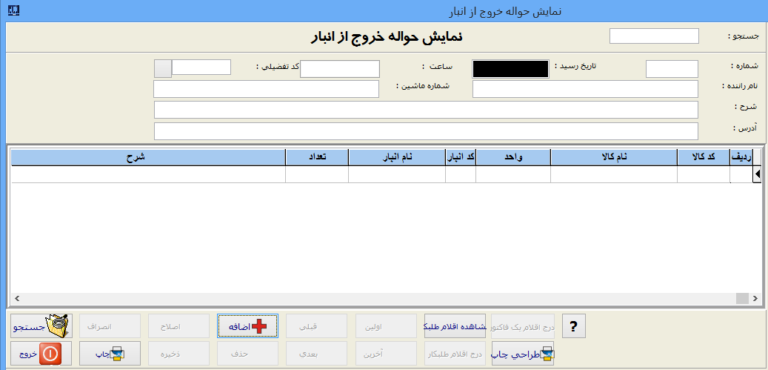Viewport: 768px width, 370px height.
Task: Click the کد کالا column header
Action: pyautogui.click(x=703, y=157)
